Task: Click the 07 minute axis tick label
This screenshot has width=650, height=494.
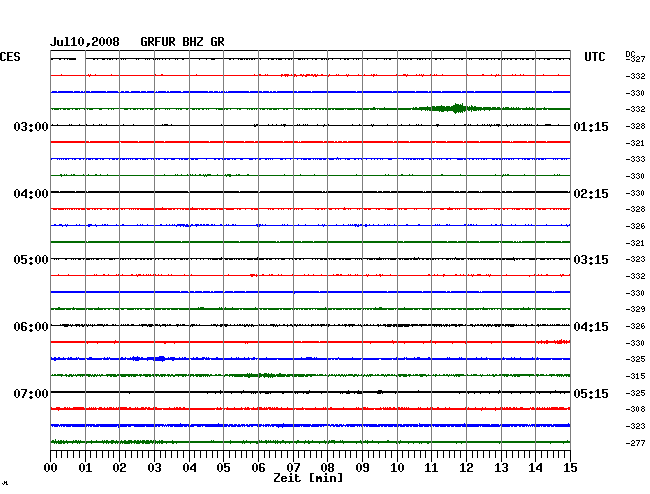Action: (x=293, y=467)
